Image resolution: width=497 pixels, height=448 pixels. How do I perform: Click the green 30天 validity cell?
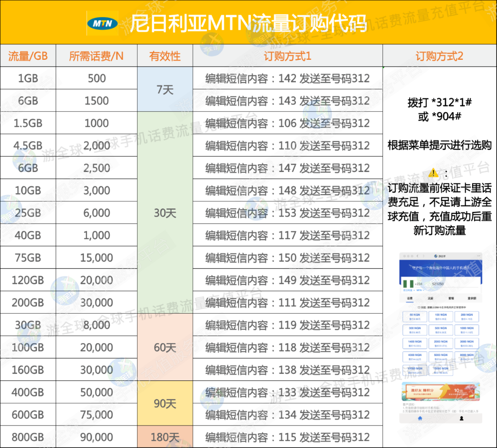[x=165, y=213]
